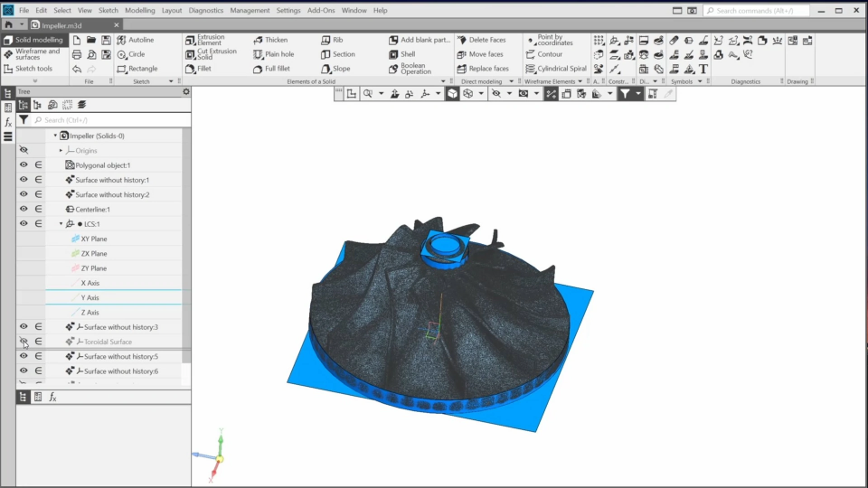Screen dimensions: 868x488
Task: Click the tree Search field
Action: coord(108,120)
